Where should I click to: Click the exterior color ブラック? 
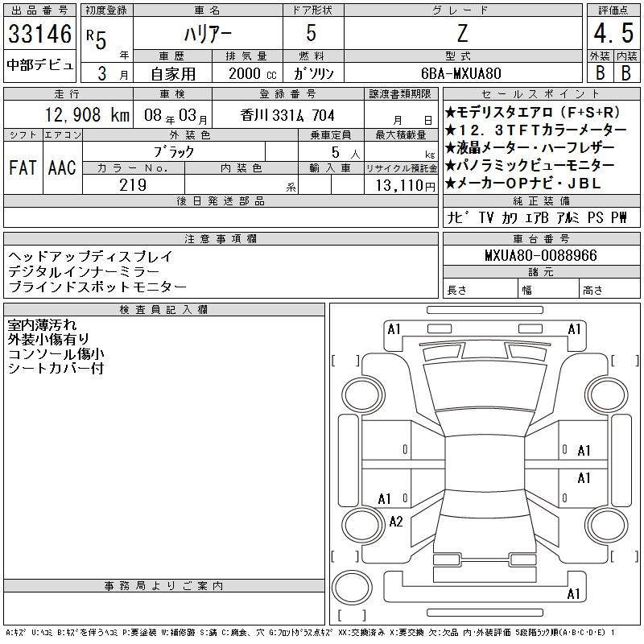point(173,152)
